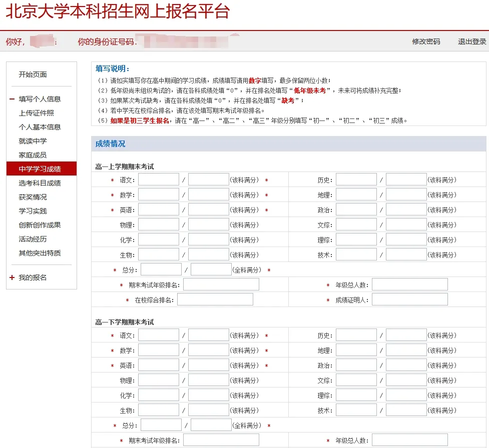Focus 高一下学期 期末考试年级排名 field
This screenshot has height=448, width=489.
point(221,440)
